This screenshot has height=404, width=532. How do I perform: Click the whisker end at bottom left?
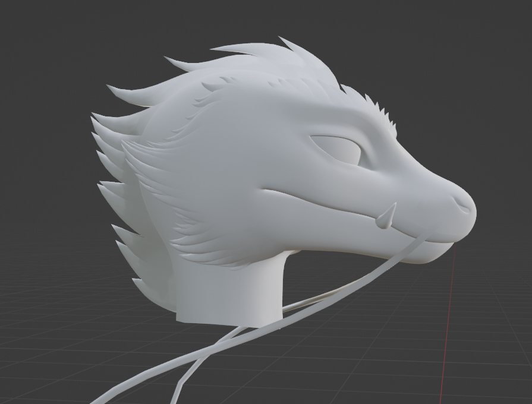(x=107, y=396)
